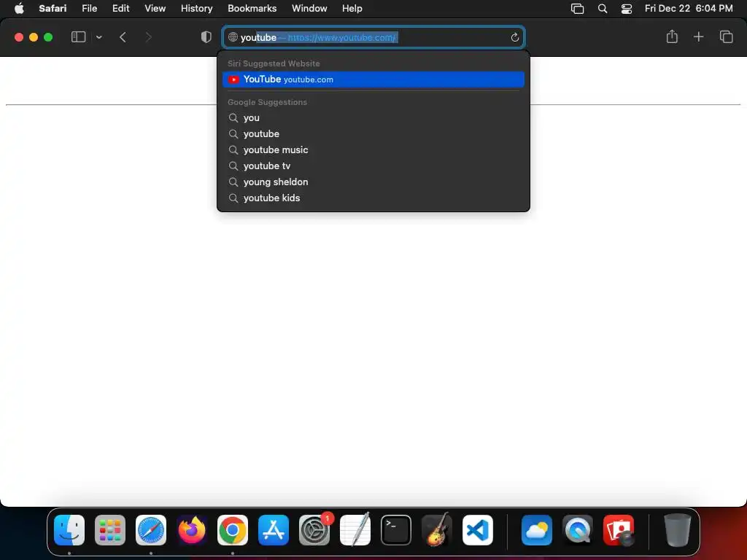The height and width of the screenshot is (560, 747).
Task: Reload page with the refresh icon
Action: click(x=514, y=37)
